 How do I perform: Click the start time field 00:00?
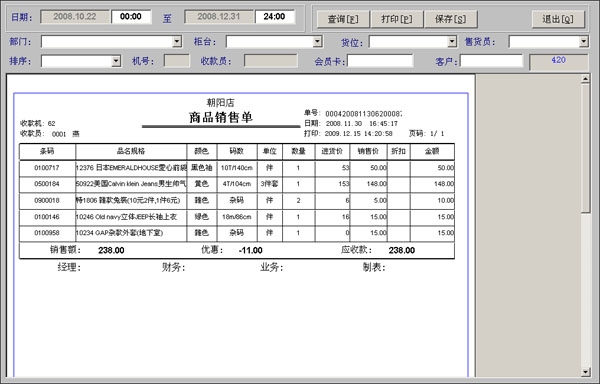click(131, 17)
